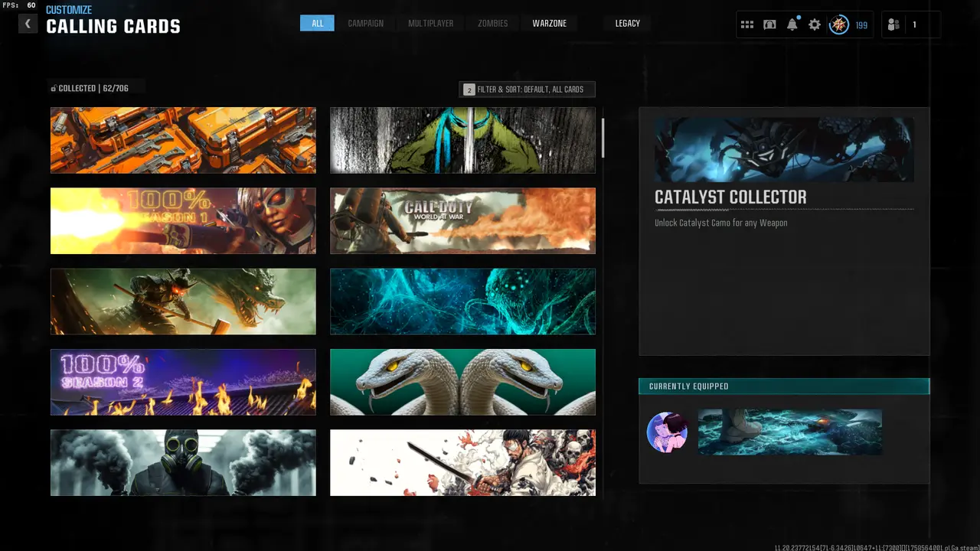Click the player rank emblem icon
This screenshot has height=551, width=980.
click(x=839, y=24)
